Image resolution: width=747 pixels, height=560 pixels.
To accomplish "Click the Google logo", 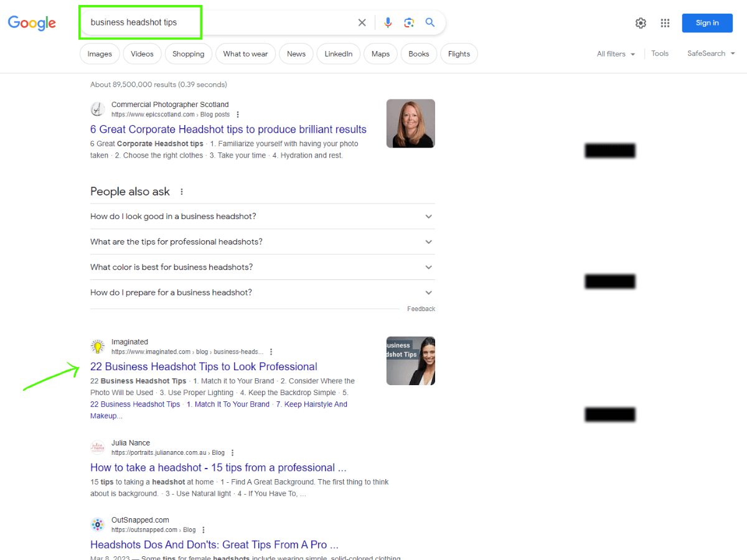I will (32, 23).
